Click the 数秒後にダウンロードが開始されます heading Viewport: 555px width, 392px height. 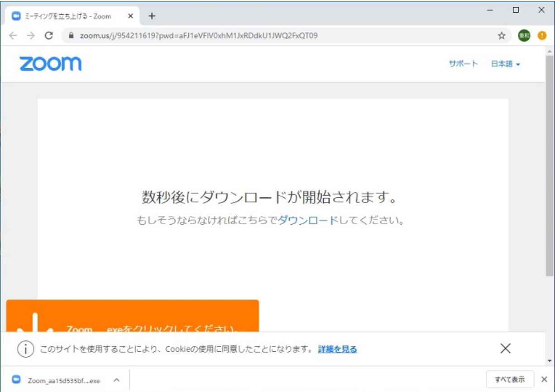[270, 197]
